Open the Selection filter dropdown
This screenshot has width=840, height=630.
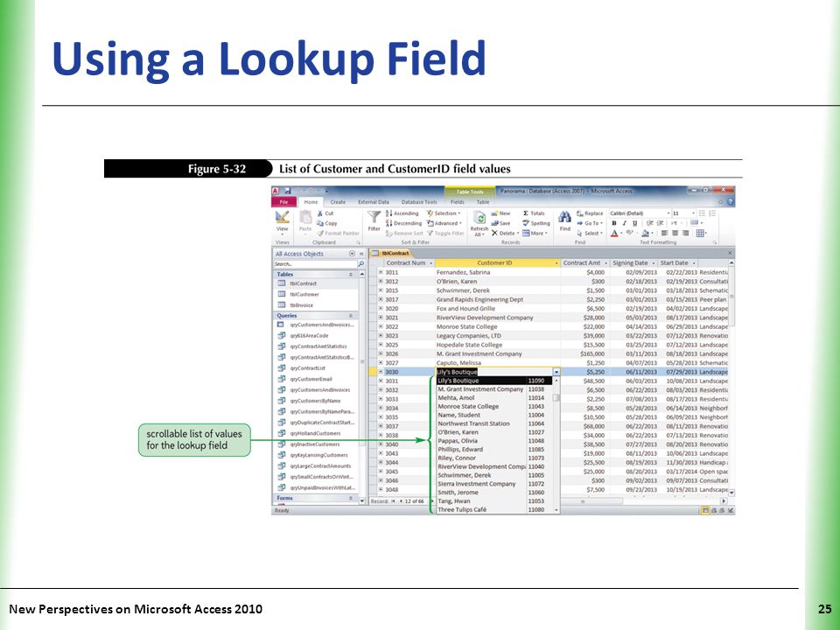pos(444,213)
